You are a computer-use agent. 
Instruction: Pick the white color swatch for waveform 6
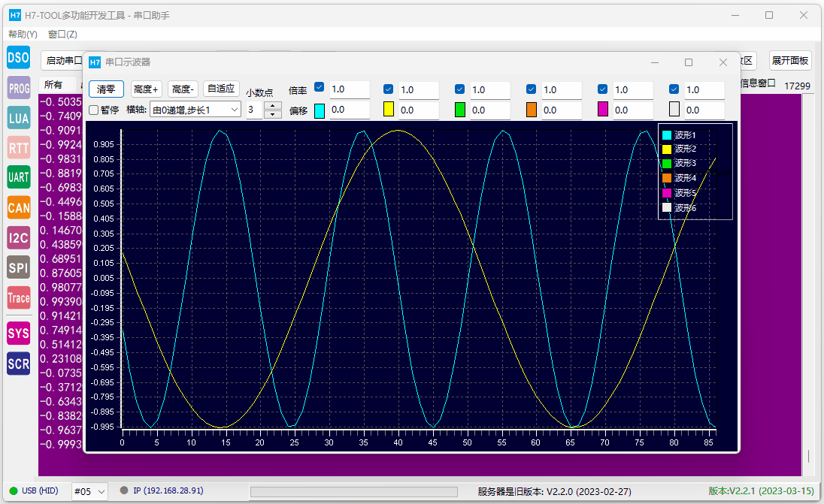tap(674, 109)
